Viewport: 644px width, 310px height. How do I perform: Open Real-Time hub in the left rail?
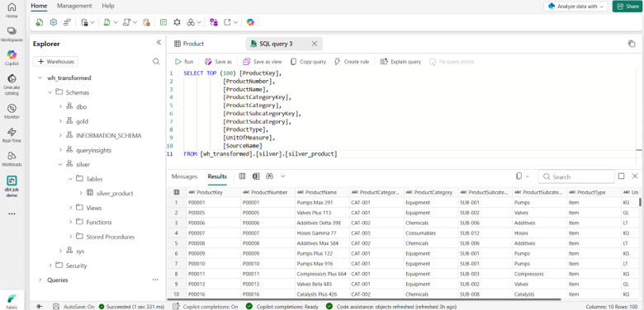point(12,135)
